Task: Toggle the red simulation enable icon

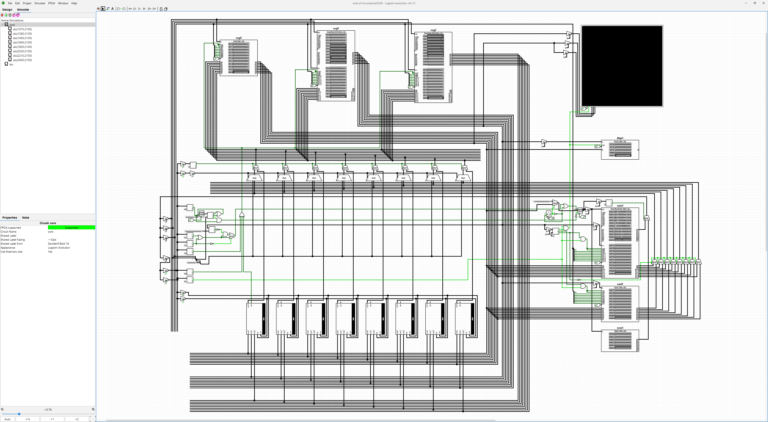Action: click(2, 15)
